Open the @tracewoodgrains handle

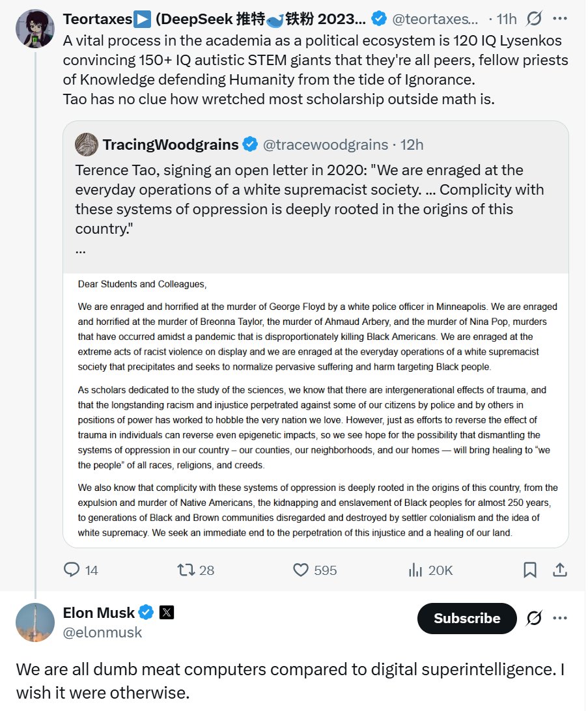(x=326, y=145)
